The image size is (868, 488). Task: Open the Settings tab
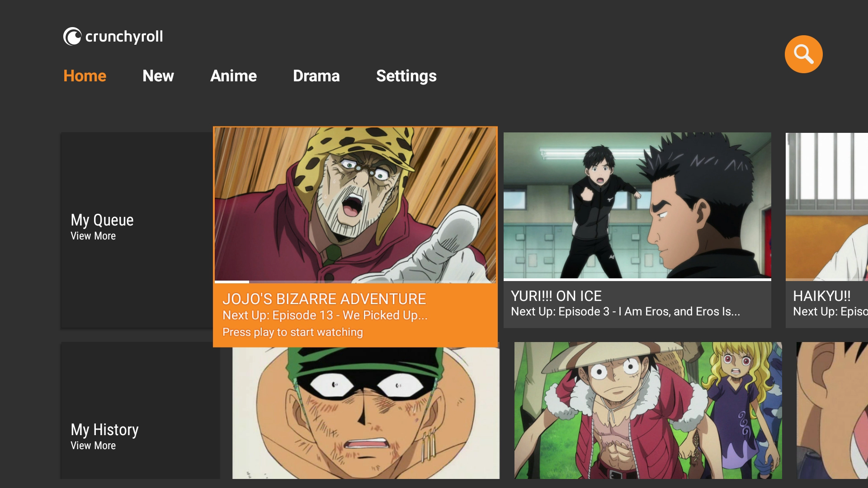[406, 76]
